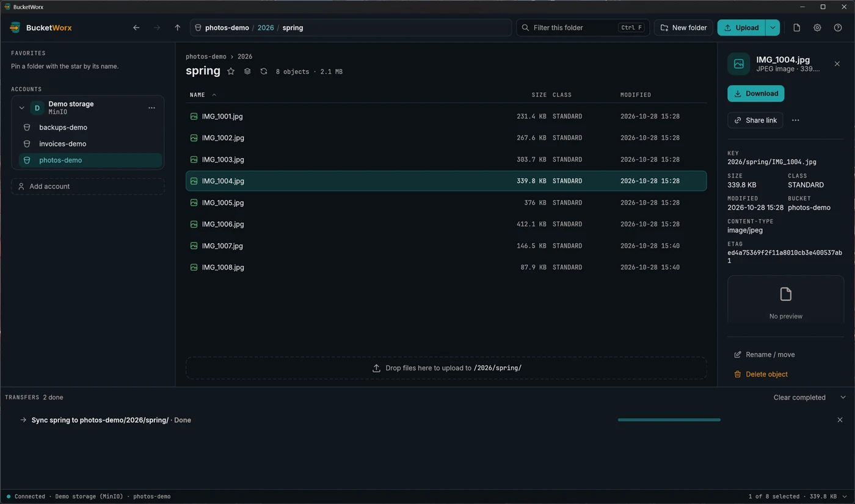This screenshot has width=855, height=504.
Task: Expand the Sync spring transfer arrow
Action: pyautogui.click(x=23, y=420)
